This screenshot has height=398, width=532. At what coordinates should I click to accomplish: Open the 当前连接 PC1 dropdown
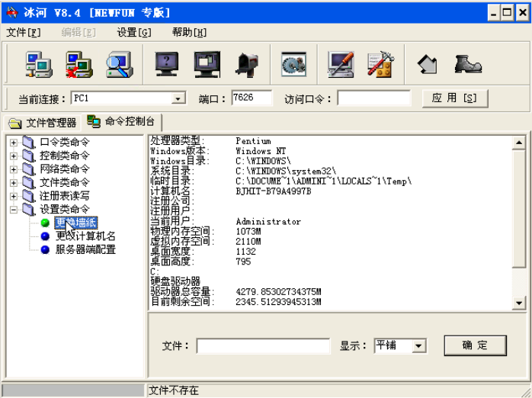coord(178,98)
